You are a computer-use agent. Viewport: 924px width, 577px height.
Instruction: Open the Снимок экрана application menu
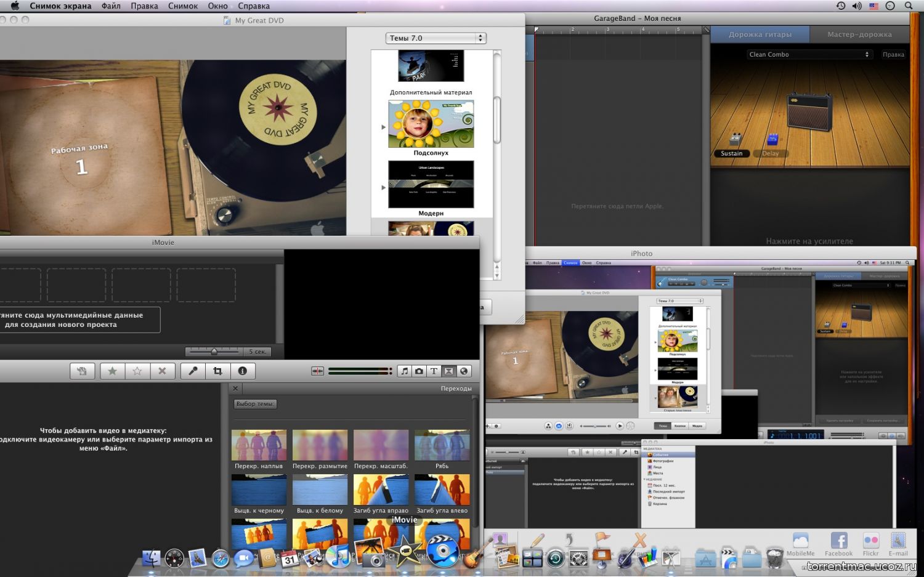60,6
